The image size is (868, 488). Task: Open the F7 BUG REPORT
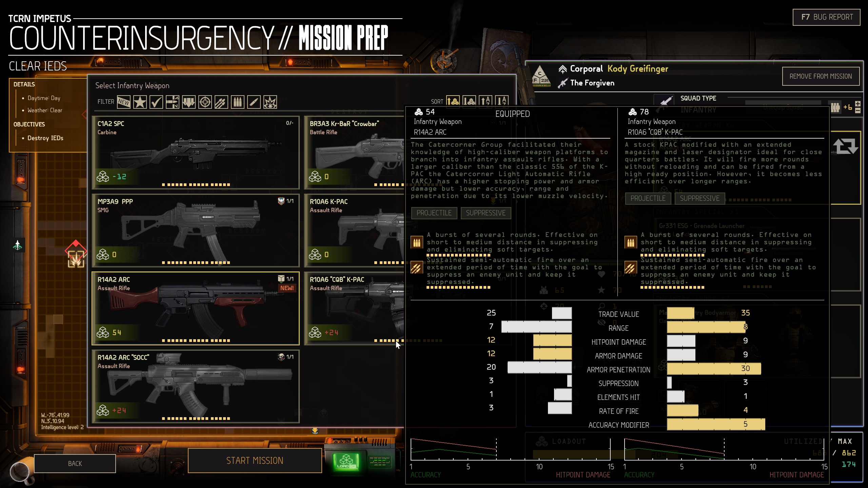(827, 17)
